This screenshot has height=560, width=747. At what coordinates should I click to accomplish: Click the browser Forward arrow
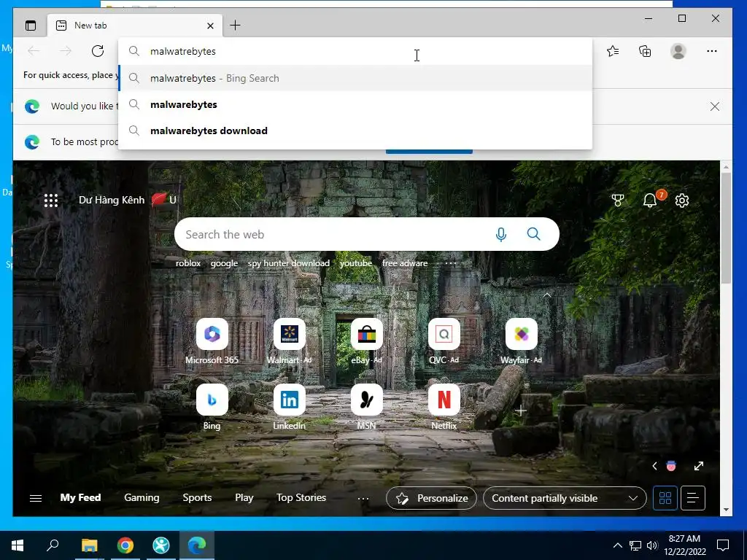65,51
